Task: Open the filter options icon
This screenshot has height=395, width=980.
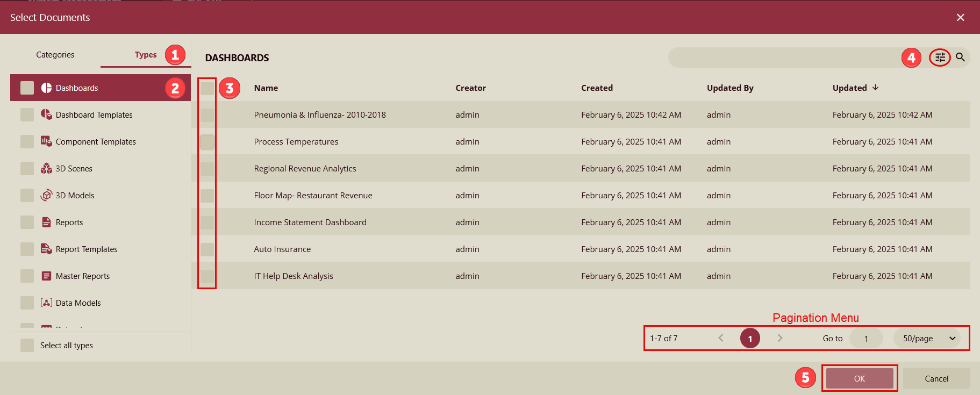Action: tap(940, 58)
